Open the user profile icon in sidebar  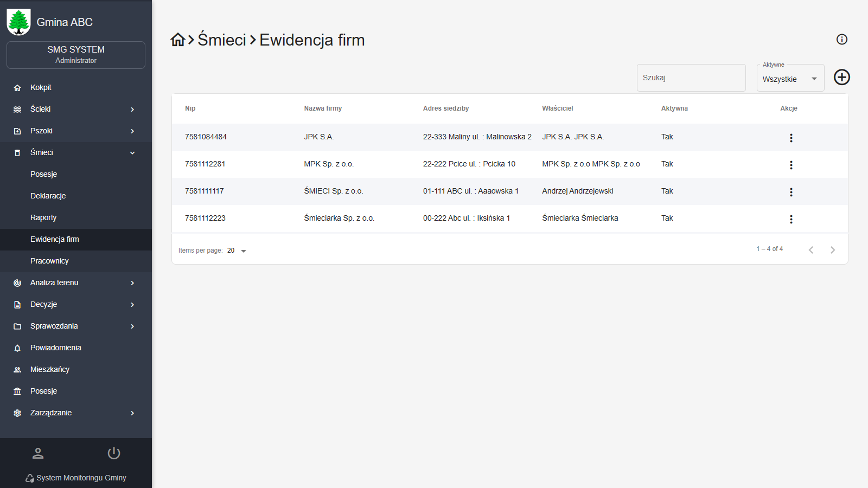(x=38, y=453)
